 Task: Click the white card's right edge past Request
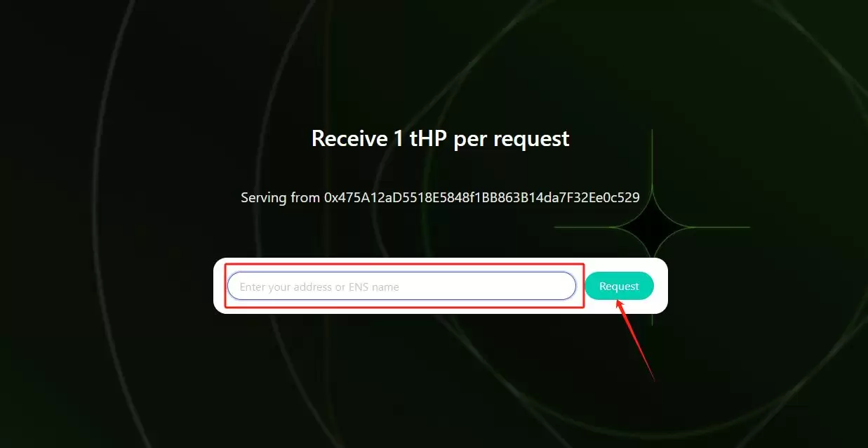coord(662,286)
